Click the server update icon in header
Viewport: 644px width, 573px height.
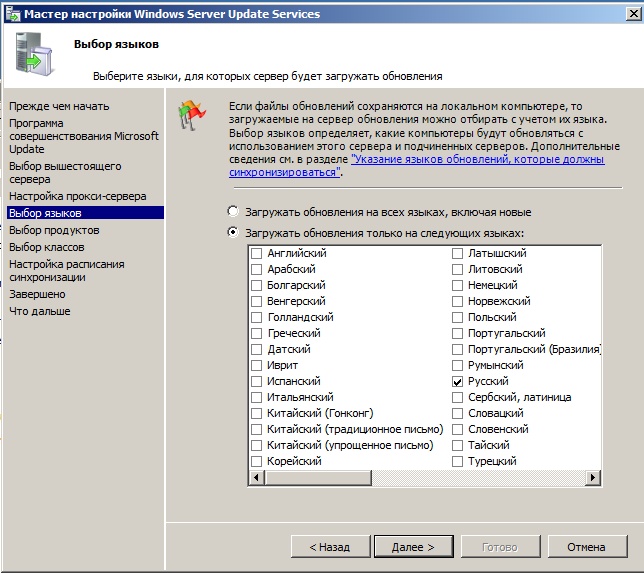(34, 55)
